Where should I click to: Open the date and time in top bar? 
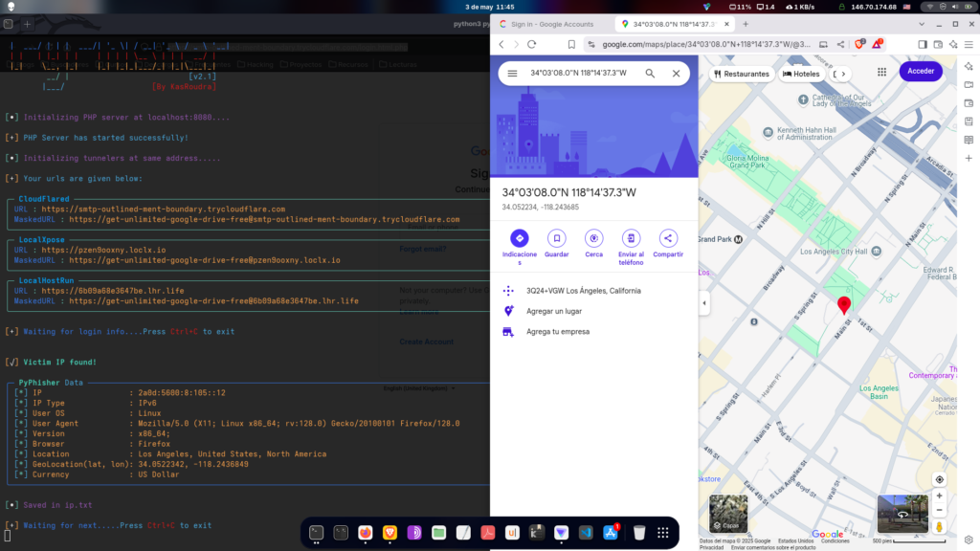(x=489, y=7)
